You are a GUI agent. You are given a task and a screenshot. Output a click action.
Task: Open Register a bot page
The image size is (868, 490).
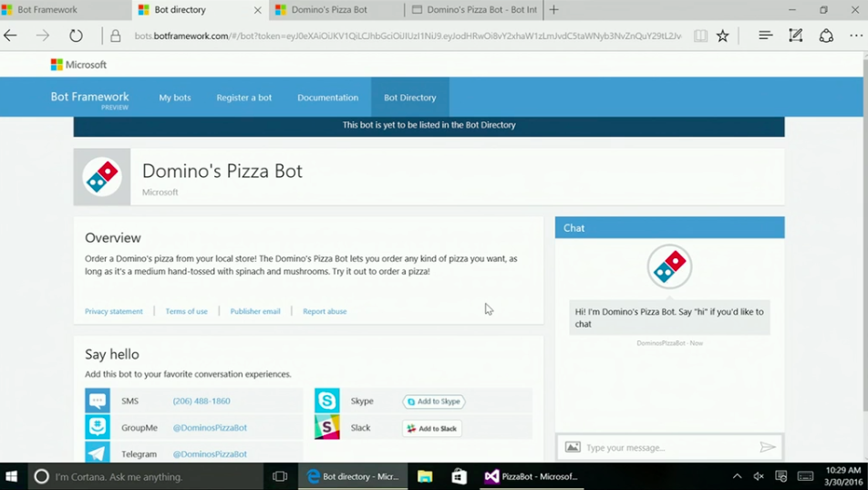click(244, 98)
